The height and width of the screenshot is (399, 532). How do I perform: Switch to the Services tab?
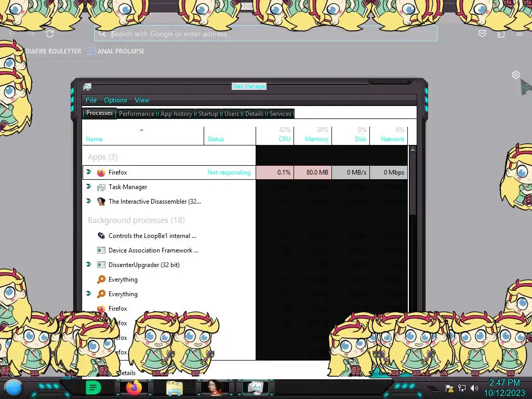point(280,114)
